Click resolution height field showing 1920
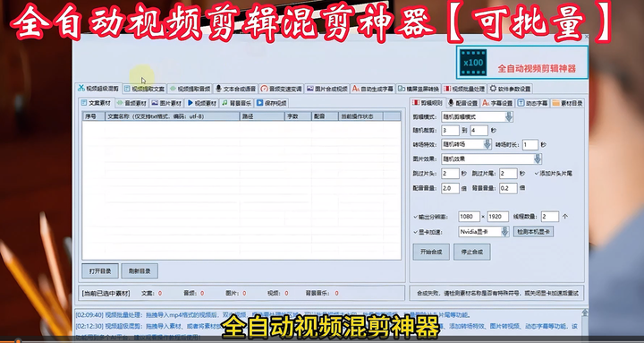Image resolution: width=644 pixels, height=343 pixels. click(x=498, y=217)
